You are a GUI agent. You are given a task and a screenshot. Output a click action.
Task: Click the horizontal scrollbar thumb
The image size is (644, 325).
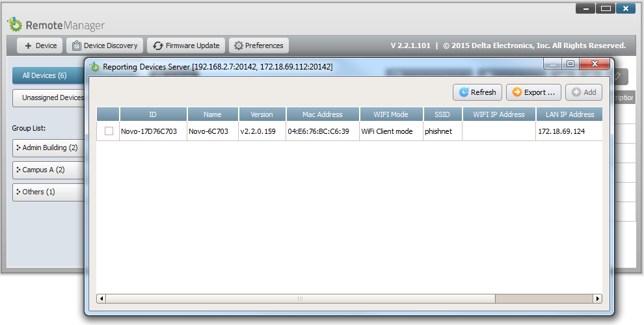coord(301,299)
